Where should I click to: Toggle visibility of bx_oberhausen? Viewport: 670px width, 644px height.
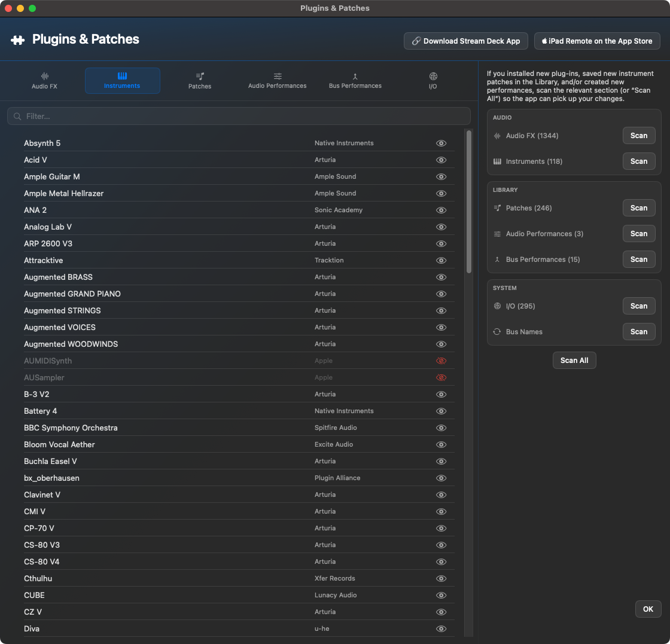(441, 478)
